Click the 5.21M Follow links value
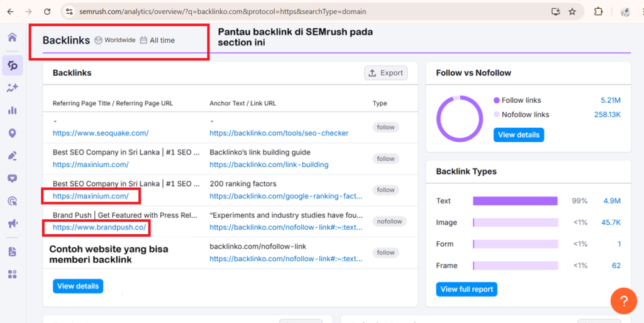This screenshot has height=323, width=644. coord(610,100)
